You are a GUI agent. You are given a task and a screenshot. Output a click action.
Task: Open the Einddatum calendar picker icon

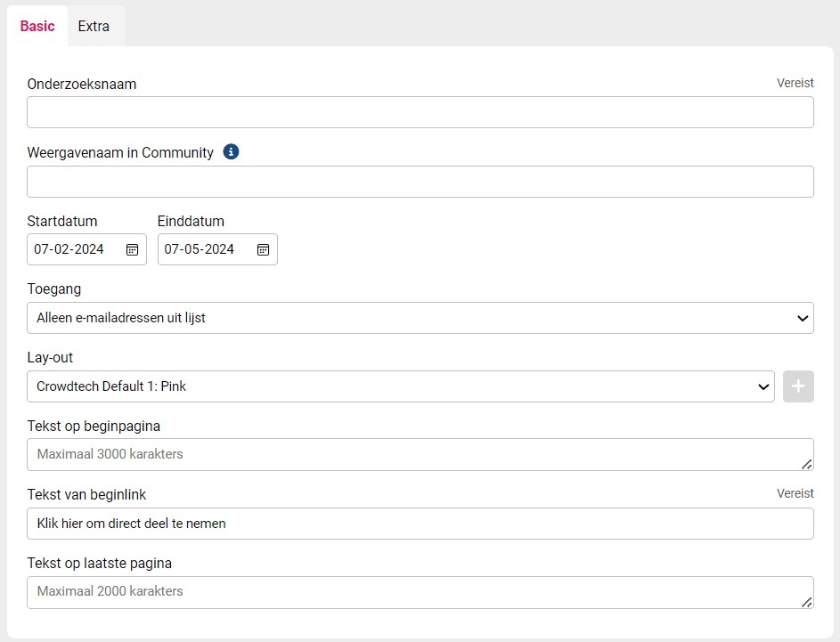click(x=263, y=249)
